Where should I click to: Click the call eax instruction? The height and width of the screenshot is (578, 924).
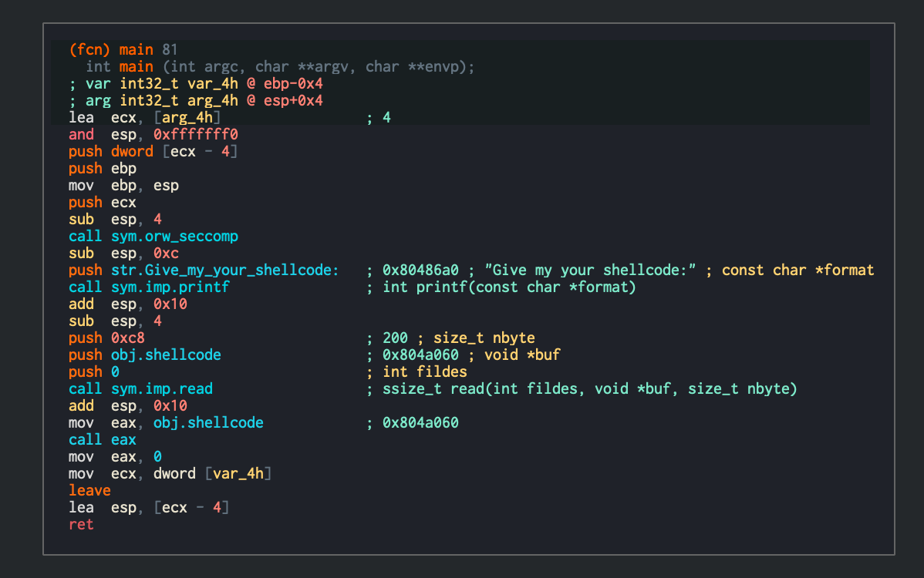(101, 439)
